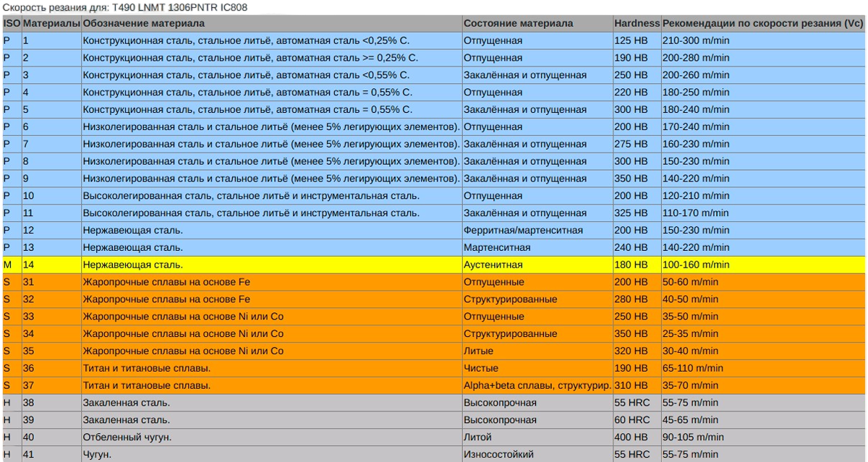868x462 pixels.
Task: Click hardness '325 HB' cell
Action: pos(637,213)
